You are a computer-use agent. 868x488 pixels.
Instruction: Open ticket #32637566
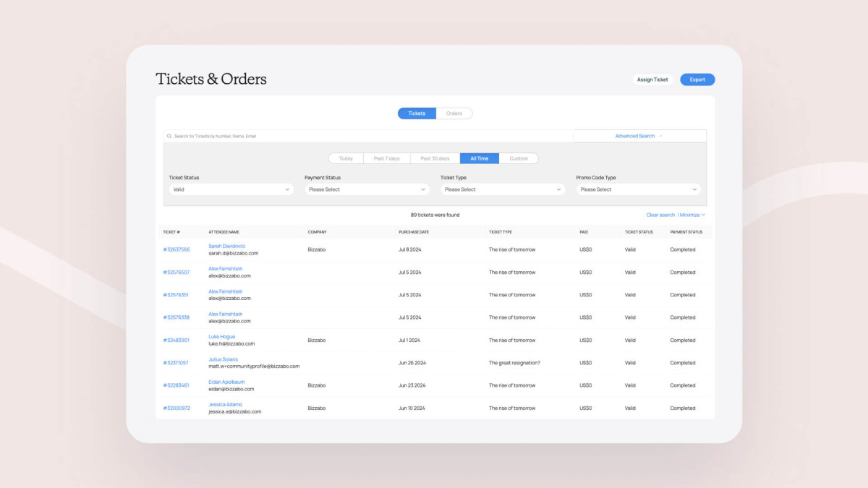click(176, 249)
